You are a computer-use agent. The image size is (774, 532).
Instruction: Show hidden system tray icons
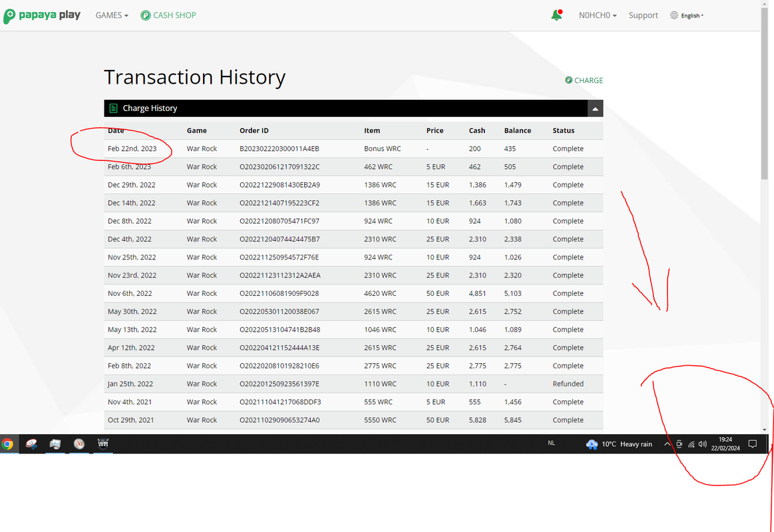[667, 444]
